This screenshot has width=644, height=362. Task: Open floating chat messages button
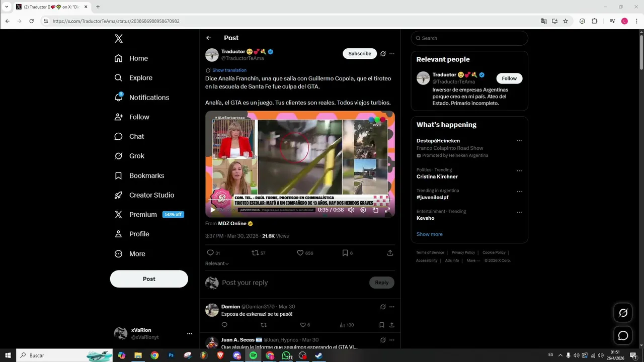point(623,335)
